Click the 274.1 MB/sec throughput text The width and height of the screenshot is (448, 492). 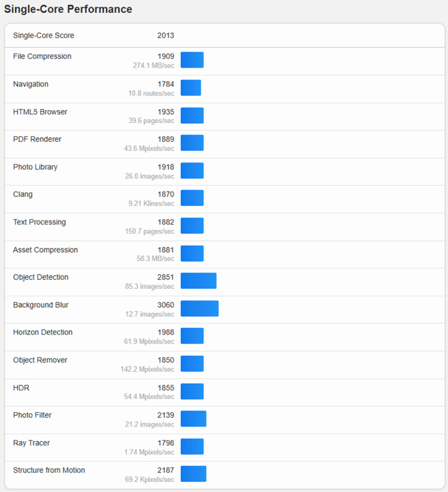click(153, 66)
